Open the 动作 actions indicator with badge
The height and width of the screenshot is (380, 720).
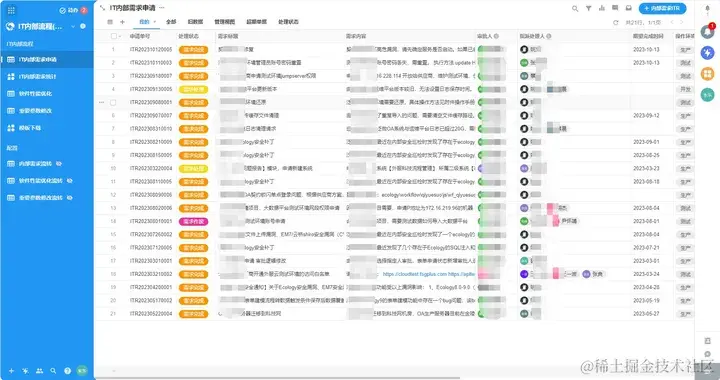coord(73,10)
